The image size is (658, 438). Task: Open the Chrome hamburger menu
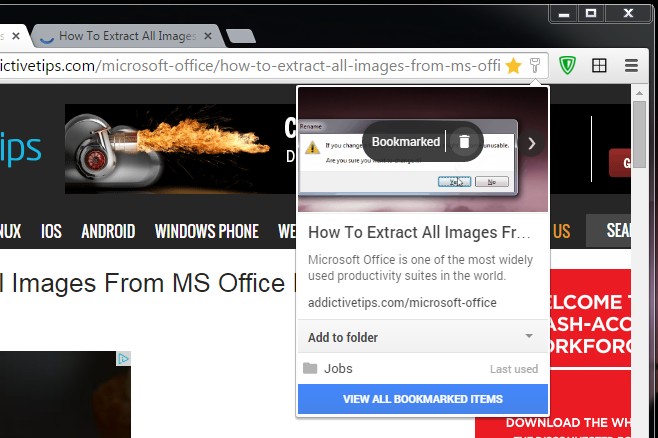coord(631,65)
